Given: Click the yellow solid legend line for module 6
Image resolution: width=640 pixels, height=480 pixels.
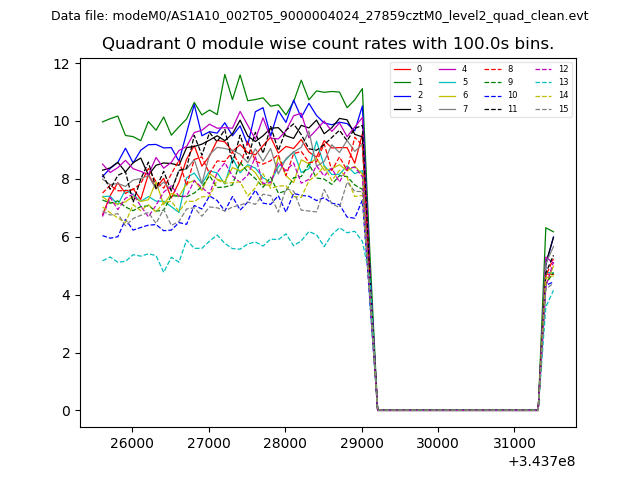Looking at the screenshot, I should (x=448, y=96).
